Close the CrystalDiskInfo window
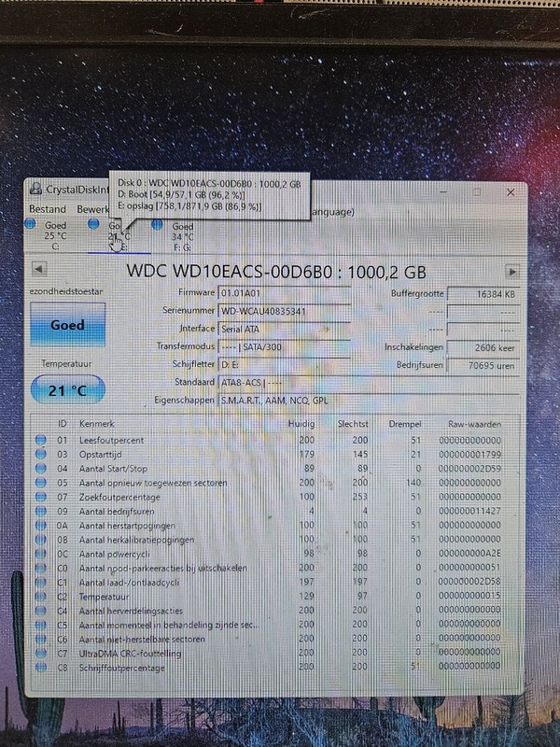The image size is (560, 747). 511,192
